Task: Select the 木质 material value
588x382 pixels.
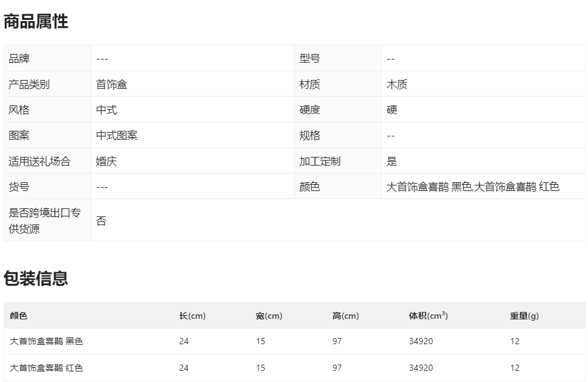Action: [x=397, y=84]
